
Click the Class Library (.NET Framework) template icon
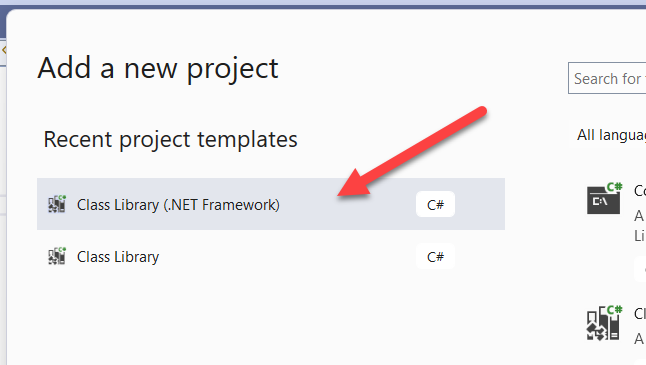tap(57, 204)
